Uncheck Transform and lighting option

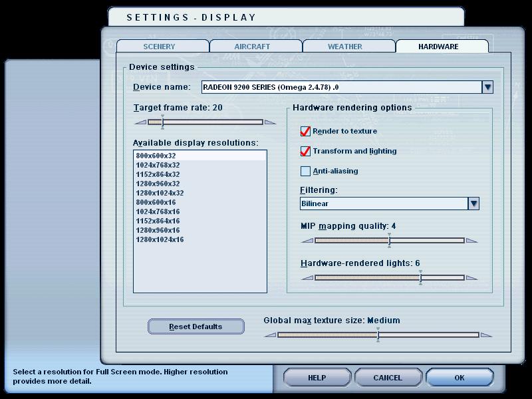306,152
